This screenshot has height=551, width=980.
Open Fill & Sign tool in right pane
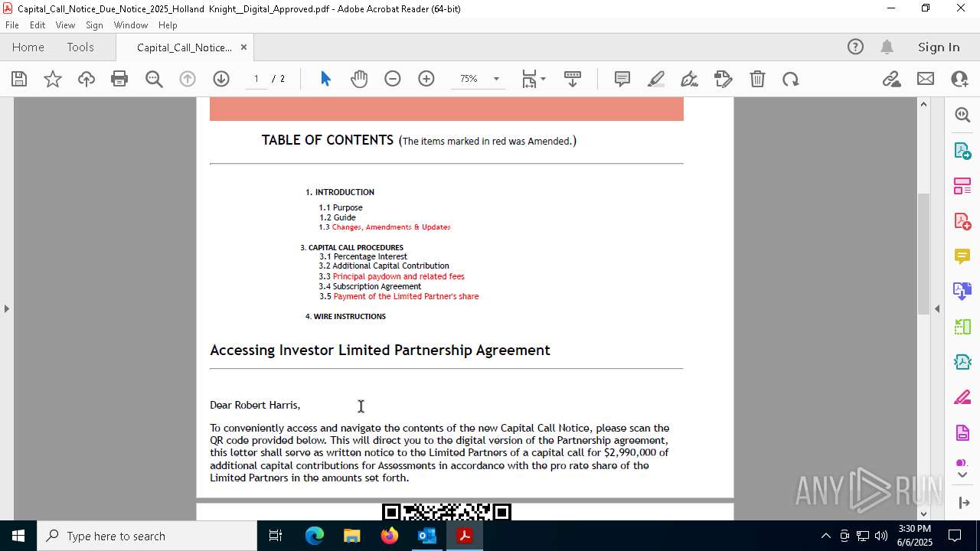(x=962, y=398)
